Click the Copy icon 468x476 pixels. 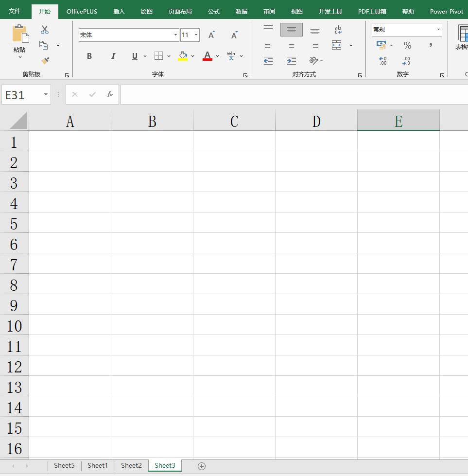point(43,45)
